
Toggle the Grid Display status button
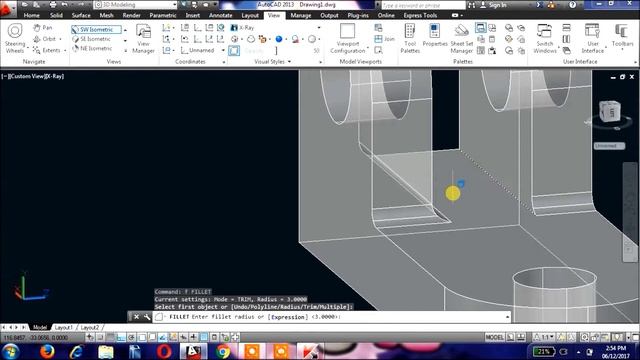point(111,337)
